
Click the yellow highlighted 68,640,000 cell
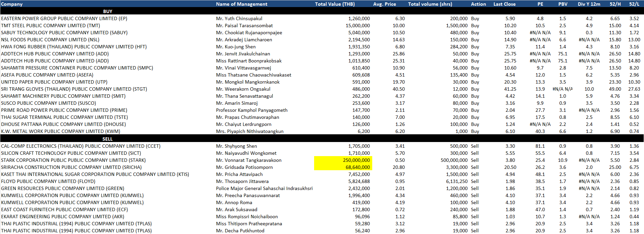tap(343, 167)
